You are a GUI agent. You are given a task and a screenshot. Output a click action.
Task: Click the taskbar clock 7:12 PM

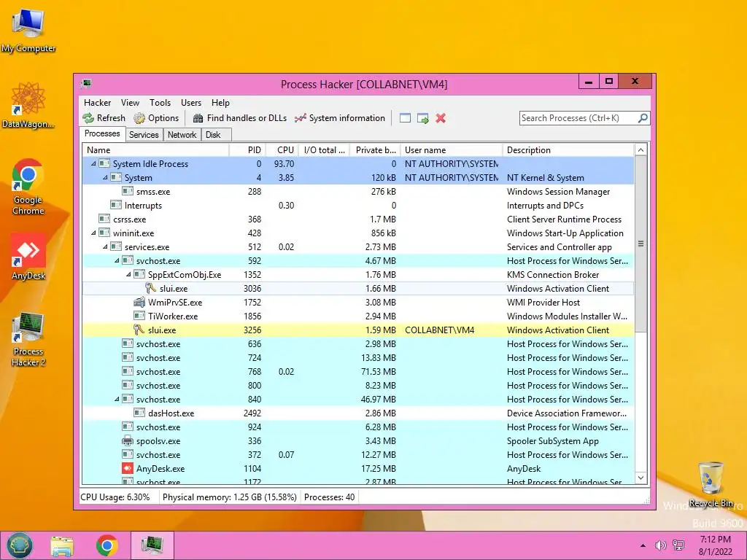[x=716, y=539]
